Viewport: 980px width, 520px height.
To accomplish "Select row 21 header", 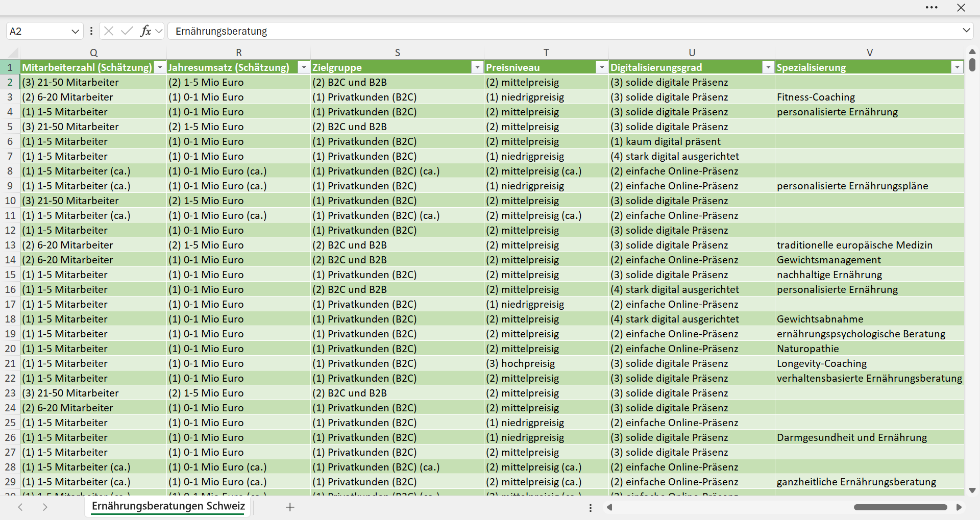I will tap(10, 363).
